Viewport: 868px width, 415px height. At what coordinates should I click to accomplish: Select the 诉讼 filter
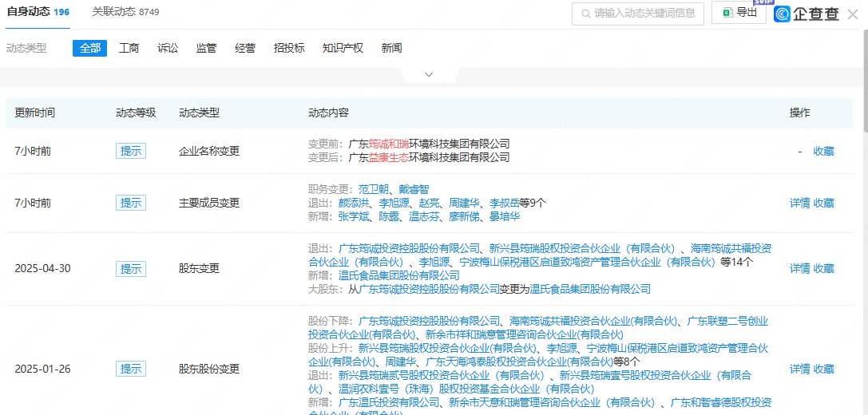click(x=168, y=48)
